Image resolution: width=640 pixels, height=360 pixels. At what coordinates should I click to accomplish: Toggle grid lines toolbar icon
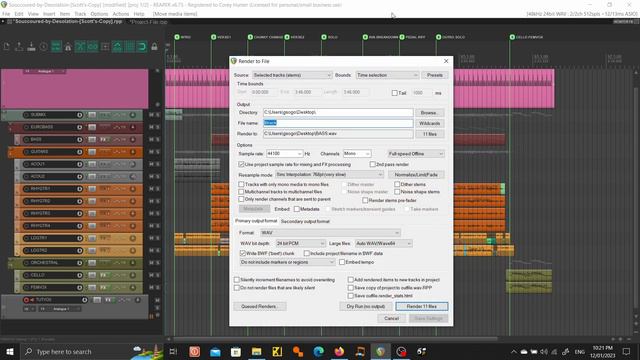[x=129, y=47]
